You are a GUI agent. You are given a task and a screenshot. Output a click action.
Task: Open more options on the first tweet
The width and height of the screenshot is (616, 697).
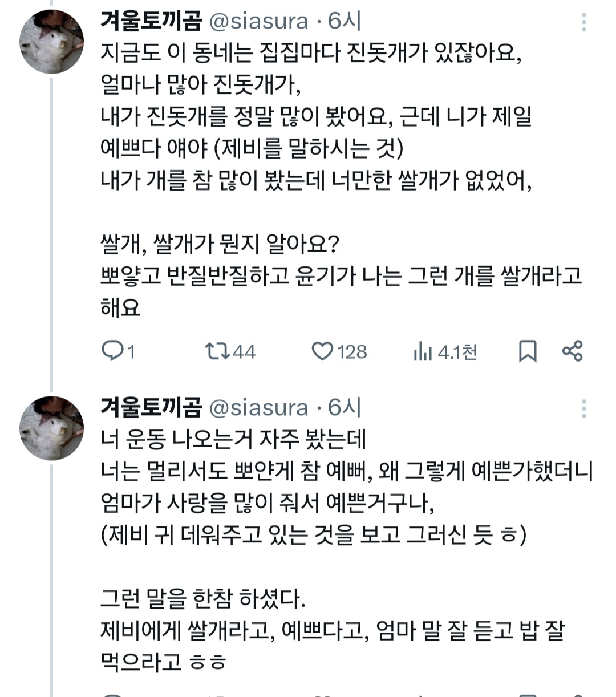tap(583, 22)
